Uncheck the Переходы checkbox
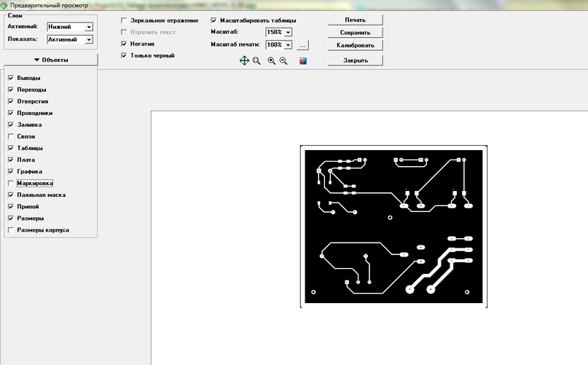Screen dimensions: 588x365 coord(10,90)
